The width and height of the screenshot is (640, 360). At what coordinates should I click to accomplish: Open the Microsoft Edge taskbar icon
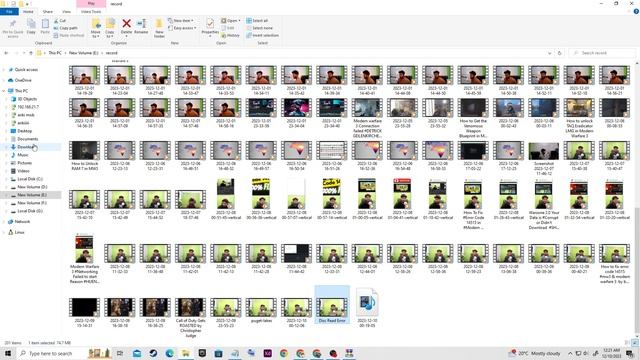pyautogui.click(x=169, y=353)
